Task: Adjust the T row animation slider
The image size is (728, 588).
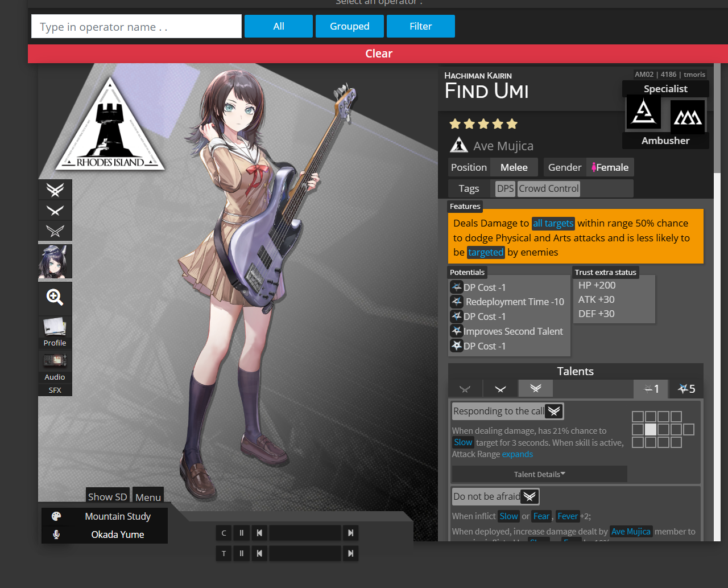Action: [x=305, y=553]
